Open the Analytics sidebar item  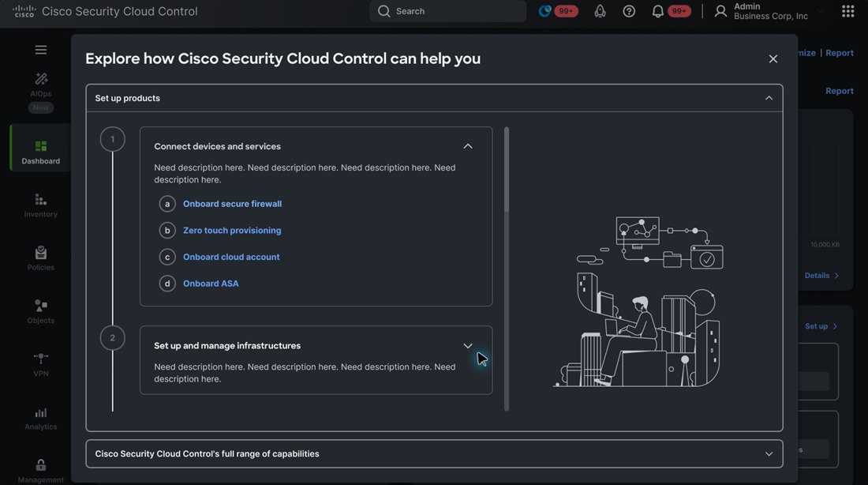point(41,419)
